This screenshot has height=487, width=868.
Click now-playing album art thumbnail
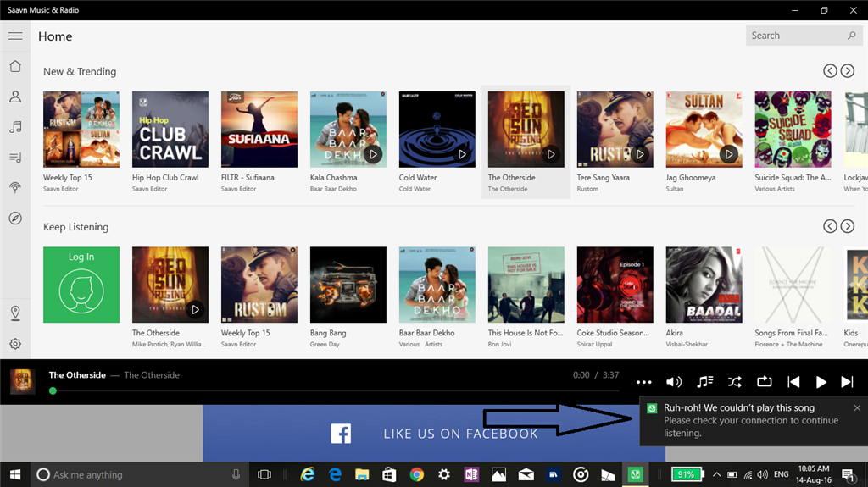pos(23,382)
